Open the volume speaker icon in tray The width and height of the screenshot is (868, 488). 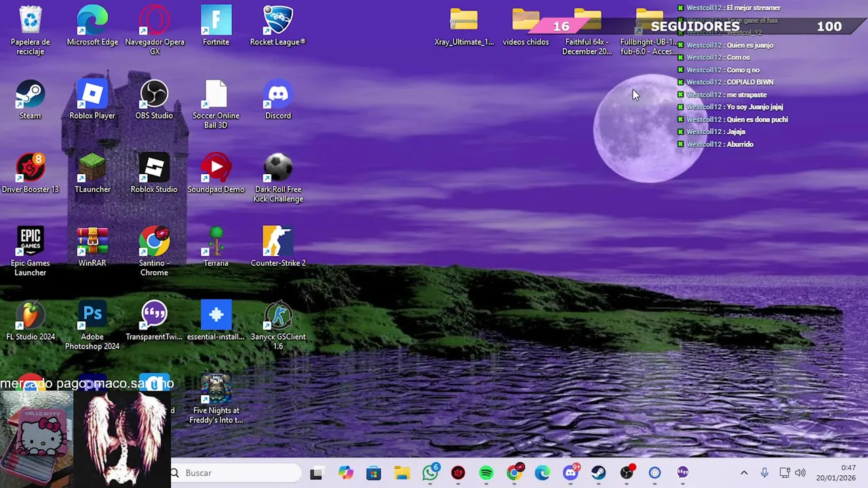click(800, 473)
